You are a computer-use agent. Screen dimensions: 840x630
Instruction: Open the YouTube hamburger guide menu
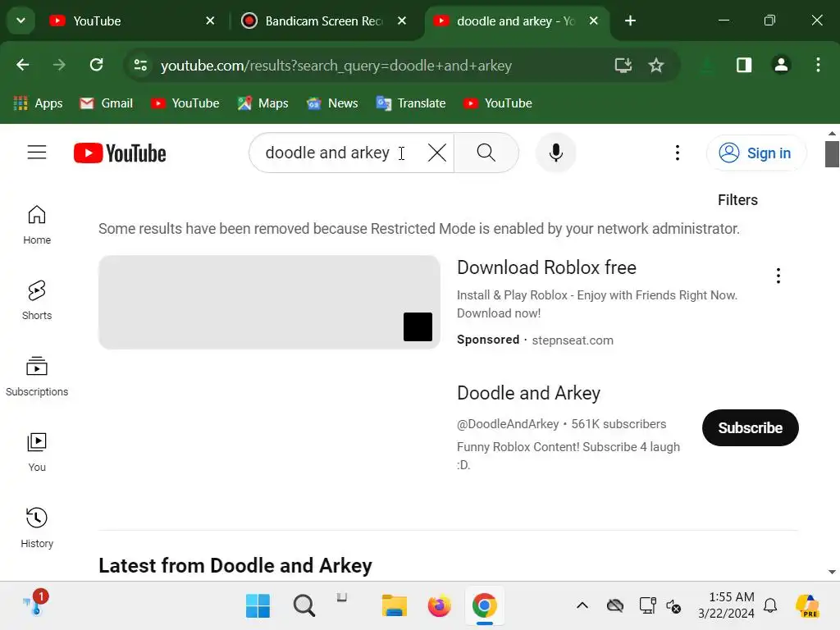click(37, 153)
